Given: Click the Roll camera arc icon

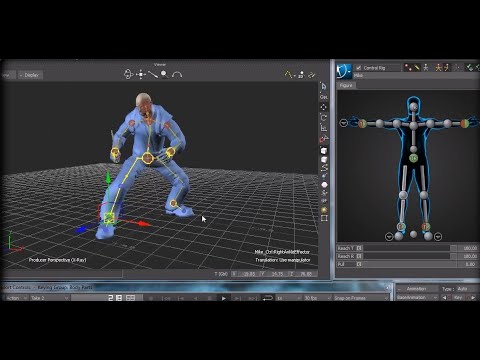Looking at the screenshot, I should coord(177,75).
